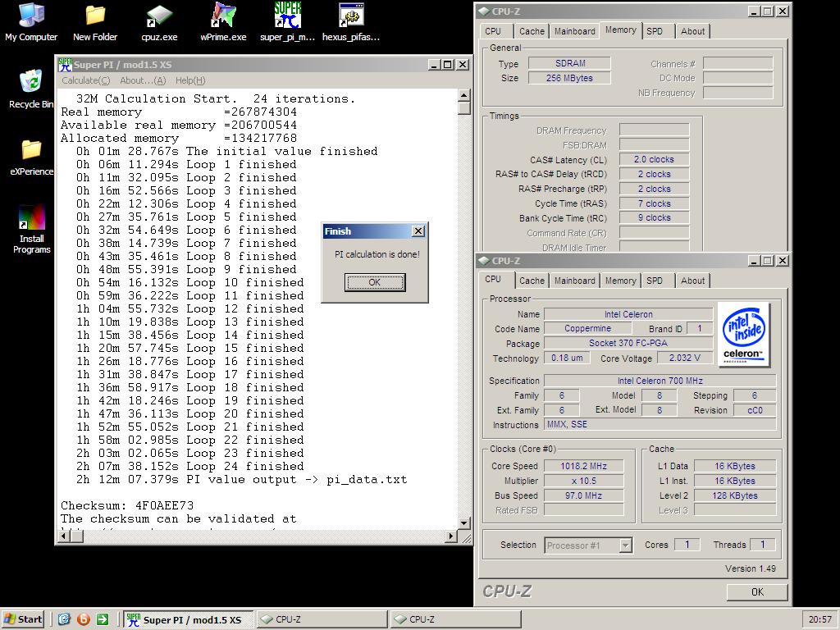The image size is (840, 630).
Task: Minimize the Super PI window
Action: pyautogui.click(x=435, y=65)
